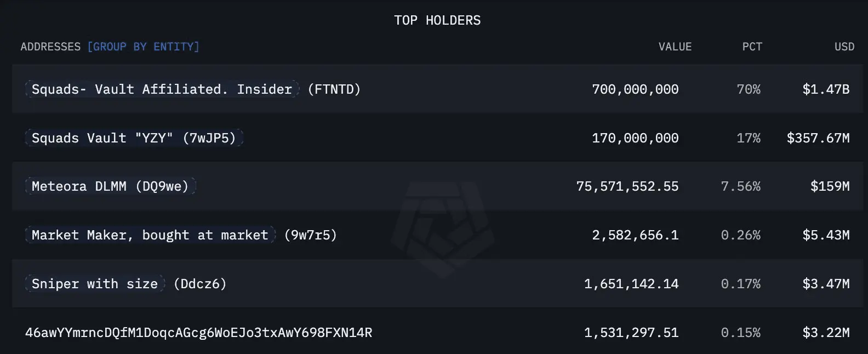Click the 7.56% percentage cell
Screen dimensions: 868x354
tap(741, 186)
